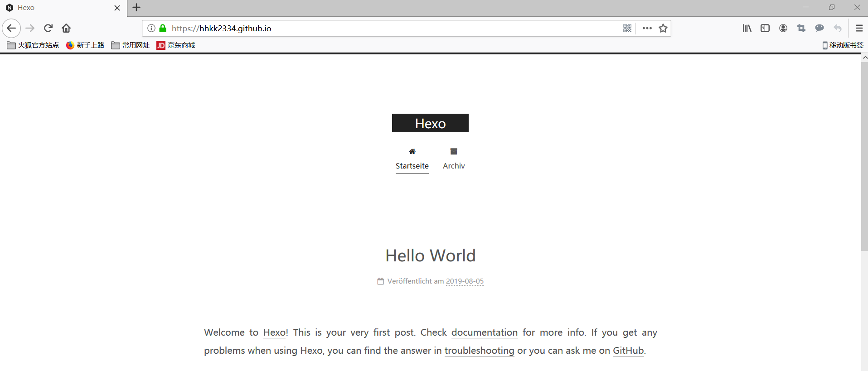Open the Hello World post title
Screen dimensions: 868x371
coord(431,255)
